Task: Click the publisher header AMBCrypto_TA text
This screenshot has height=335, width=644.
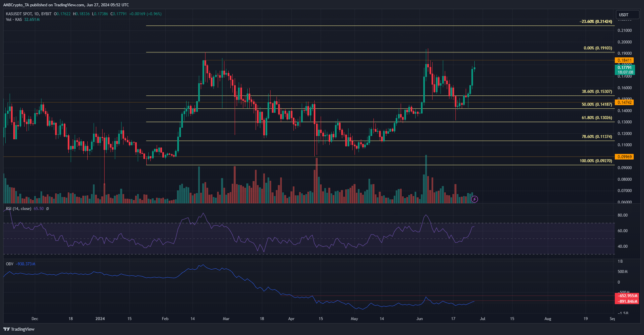Action: tap(16, 5)
